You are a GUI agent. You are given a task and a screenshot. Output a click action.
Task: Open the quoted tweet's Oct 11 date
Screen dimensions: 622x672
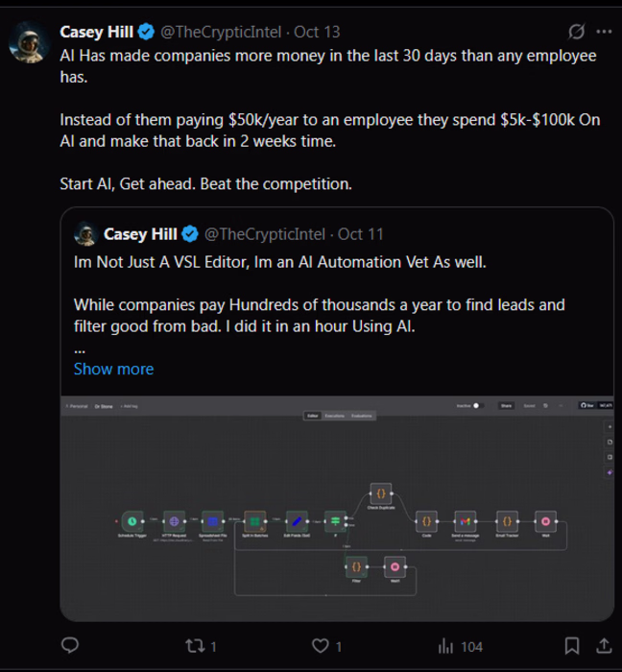pyautogui.click(x=361, y=234)
